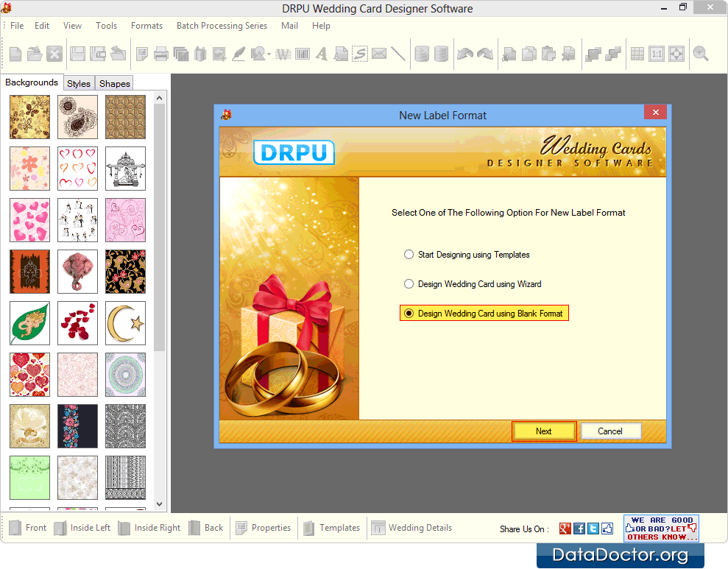
Task: Switch to the Styles tab
Action: click(79, 83)
